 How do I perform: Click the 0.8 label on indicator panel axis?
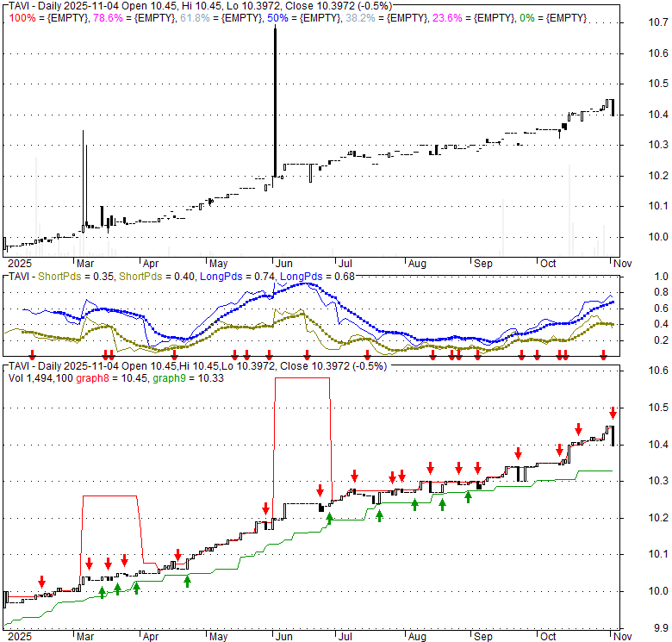tap(662, 292)
